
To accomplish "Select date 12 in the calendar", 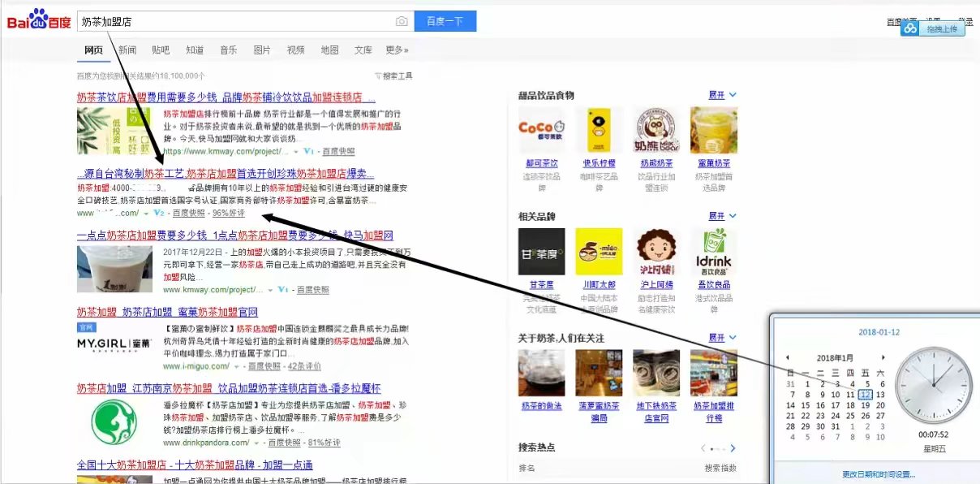I will [866, 395].
